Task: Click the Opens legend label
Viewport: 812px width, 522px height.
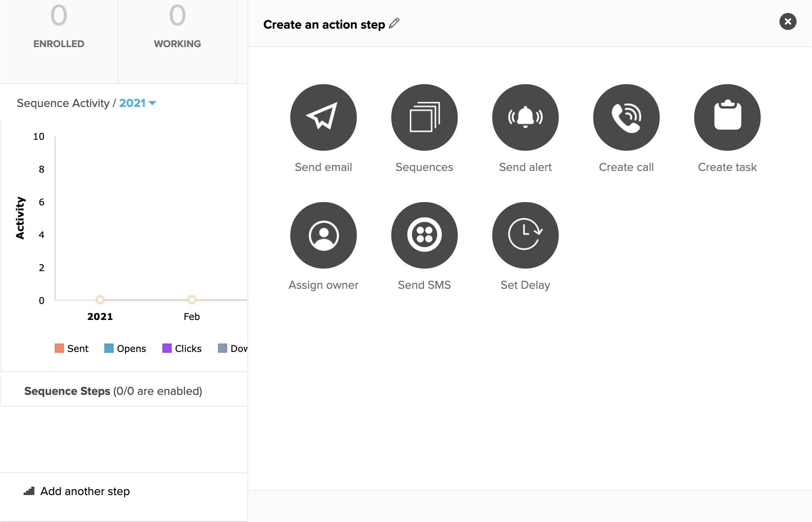Action: point(131,349)
